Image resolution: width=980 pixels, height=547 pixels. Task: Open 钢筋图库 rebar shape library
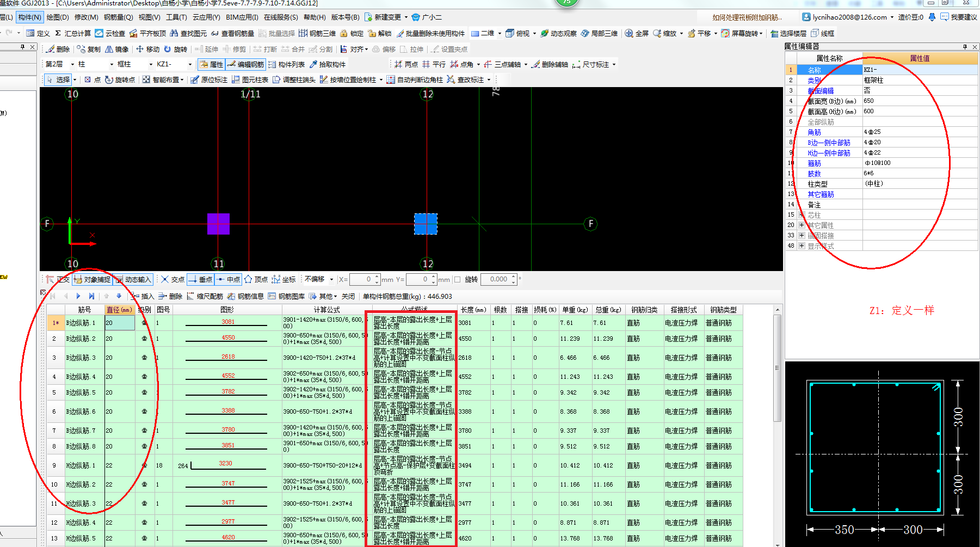[x=286, y=296]
